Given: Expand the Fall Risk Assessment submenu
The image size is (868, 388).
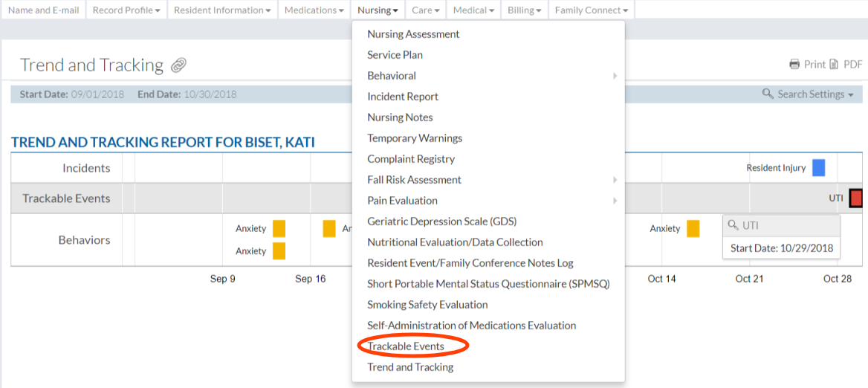Looking at the screenshot, I should click(x=615, y=180).
